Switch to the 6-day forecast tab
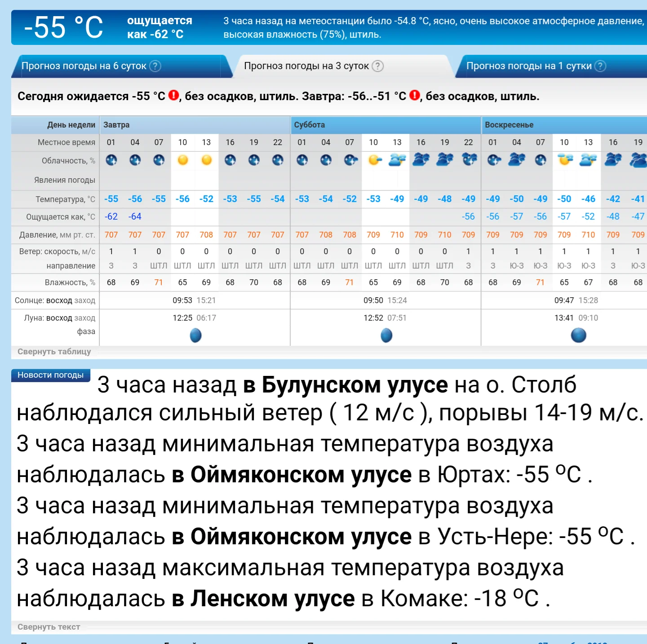Screen dimensions: 647x644 84,66
